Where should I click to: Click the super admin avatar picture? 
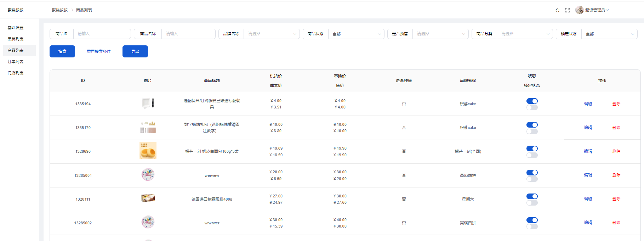(x=579, y=10)
